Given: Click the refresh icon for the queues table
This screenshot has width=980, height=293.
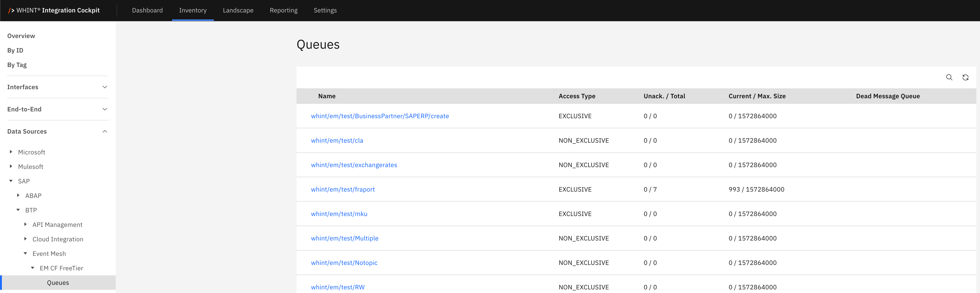Looking at the screenshot, I should tap(965, 77).
